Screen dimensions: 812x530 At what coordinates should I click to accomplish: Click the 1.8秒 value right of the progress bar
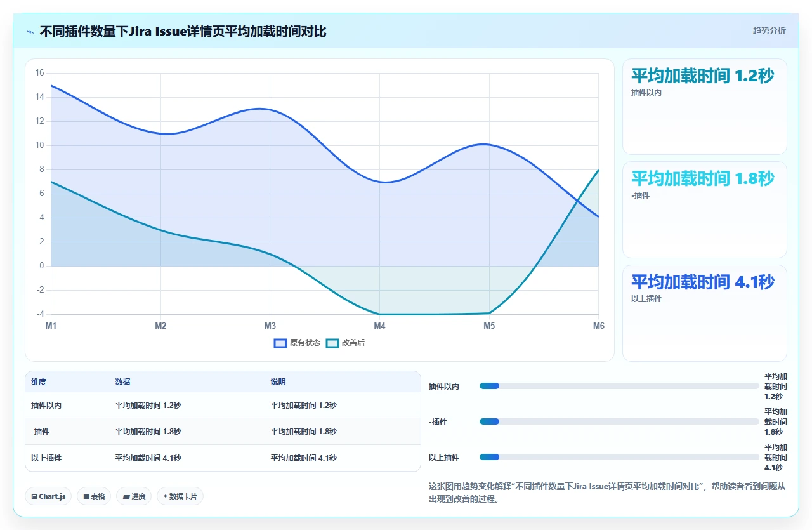tap(776, 421)
